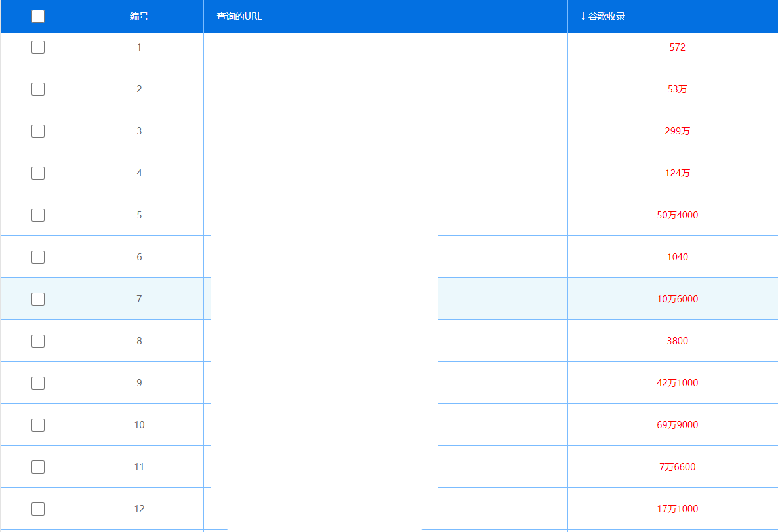
Task: Check the box for row 1
Action: coord(37,47)
